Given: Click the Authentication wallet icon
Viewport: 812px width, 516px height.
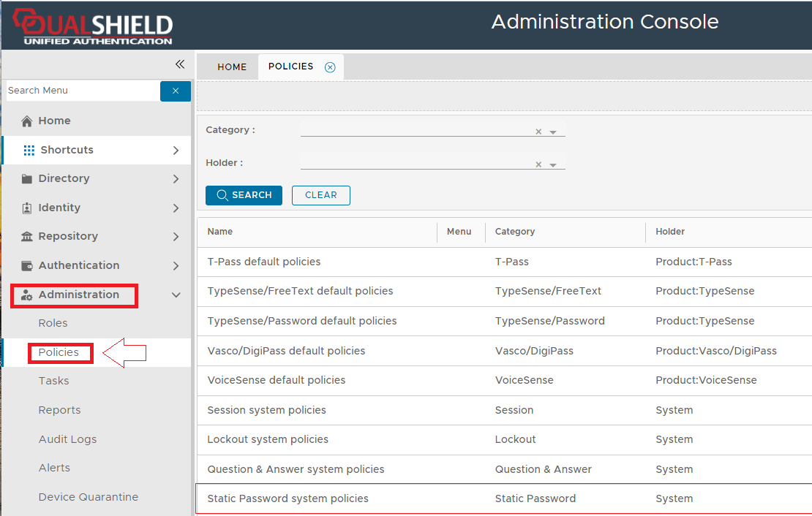Looking at the screenshot, I should pyautogui.click(x=27, y=265).
